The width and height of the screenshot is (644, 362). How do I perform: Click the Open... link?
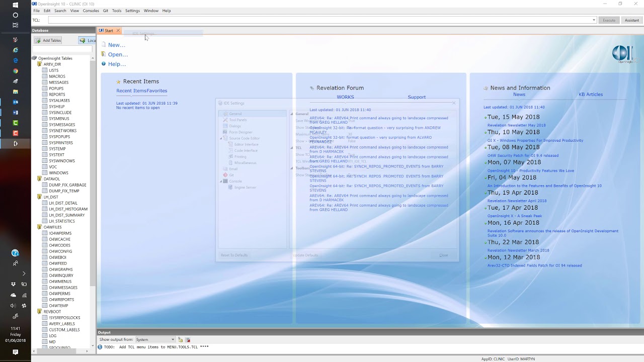tap(118, 54)
